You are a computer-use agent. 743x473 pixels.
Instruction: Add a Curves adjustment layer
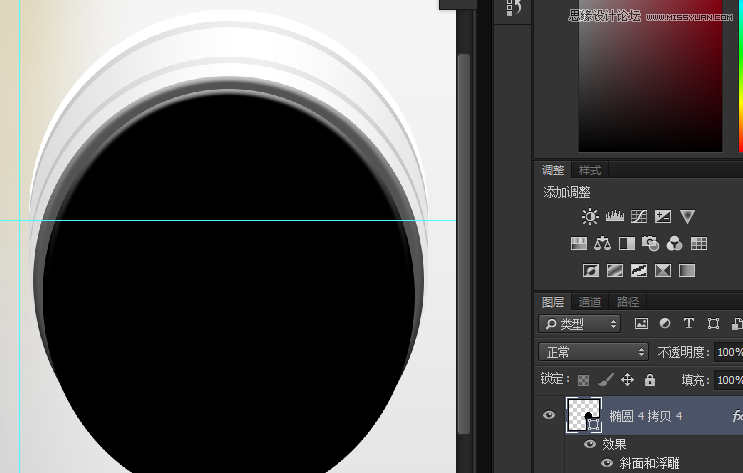[639, 217]
